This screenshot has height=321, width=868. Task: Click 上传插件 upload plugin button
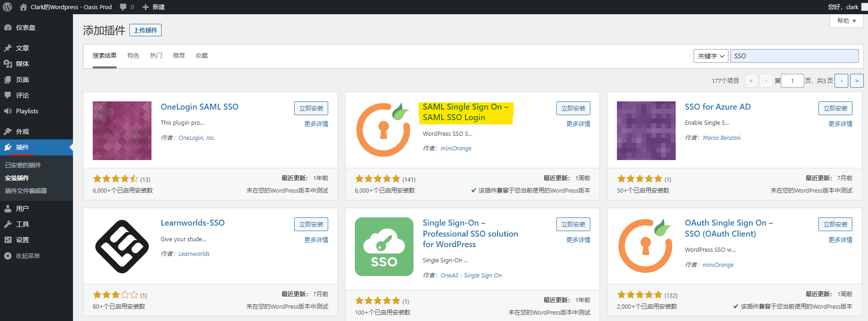146,30
